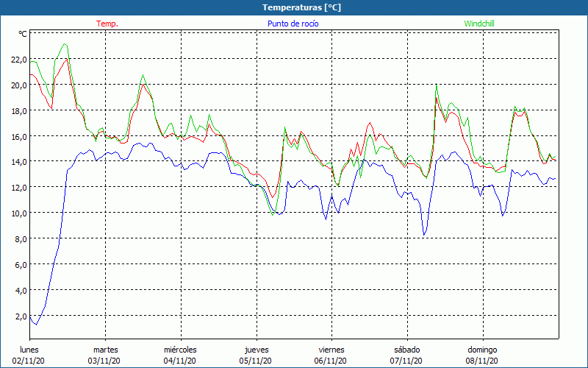Click the 6,0 y-axis value
This screenshot has height=368, width=588.
tap(23, 265)
